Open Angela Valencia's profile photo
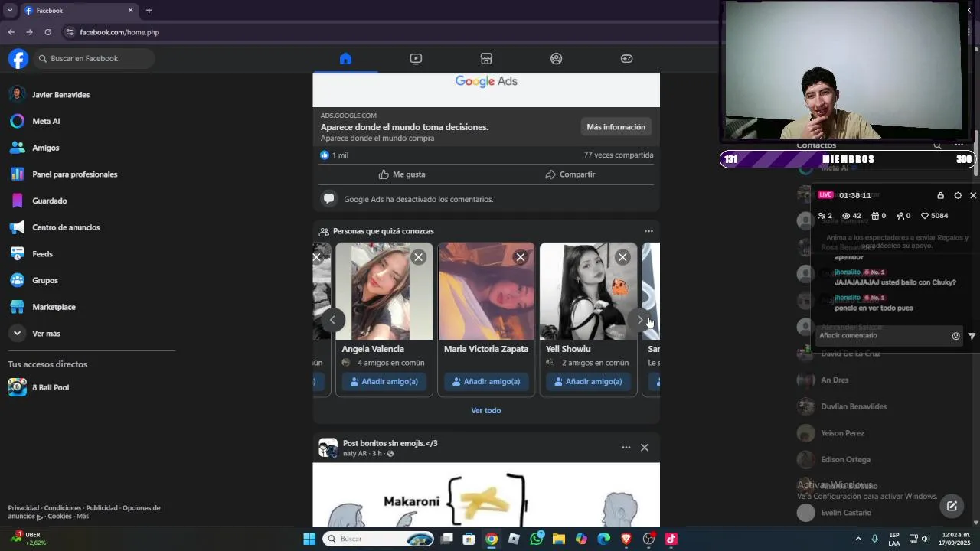980x551 pixels. click(x=384, y=292)
